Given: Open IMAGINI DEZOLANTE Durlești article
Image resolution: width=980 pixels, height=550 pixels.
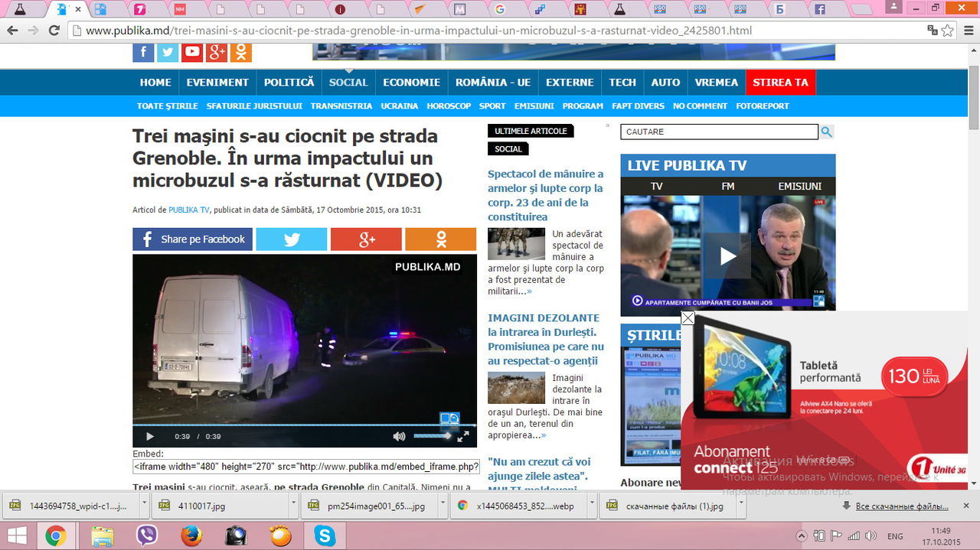Looking at the screenshot, I should click(x=546, y=339).
